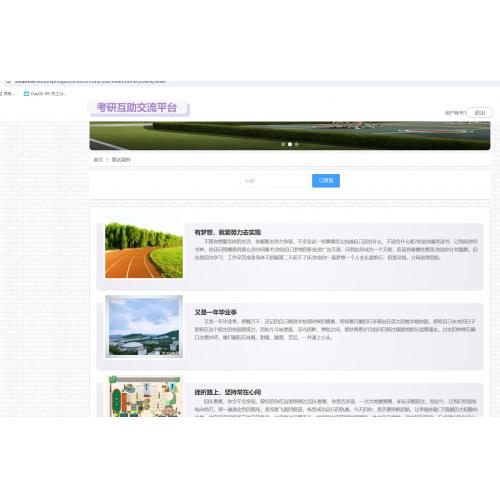Screen dimensions: 500x500
Task: Open the stadium landscape article thumbnail
Action: (x=144, y=327)
